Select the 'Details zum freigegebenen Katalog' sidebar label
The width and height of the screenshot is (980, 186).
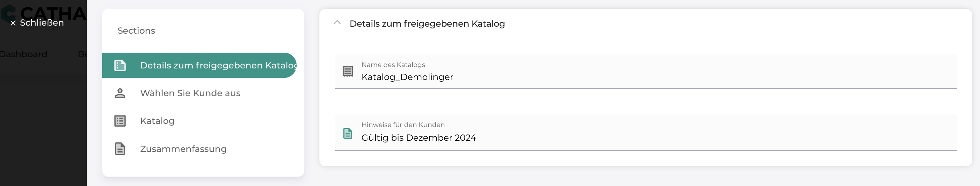click(218, 66)
